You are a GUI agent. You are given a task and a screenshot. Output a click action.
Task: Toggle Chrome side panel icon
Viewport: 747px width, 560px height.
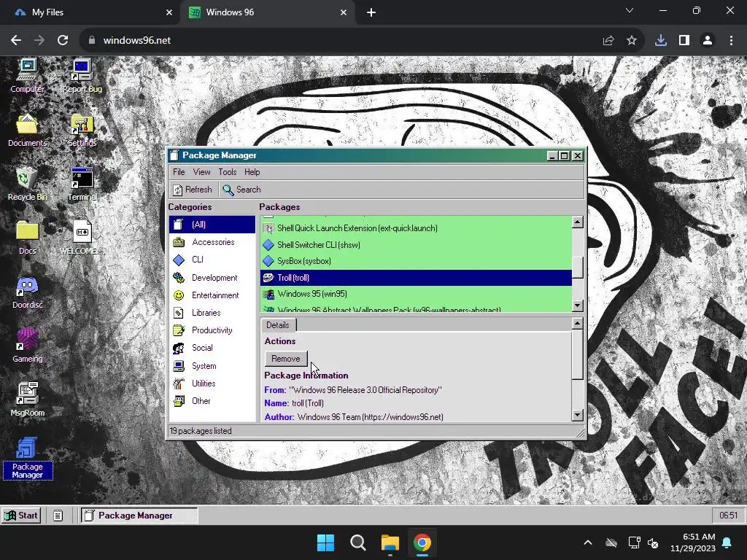[684, 41]
